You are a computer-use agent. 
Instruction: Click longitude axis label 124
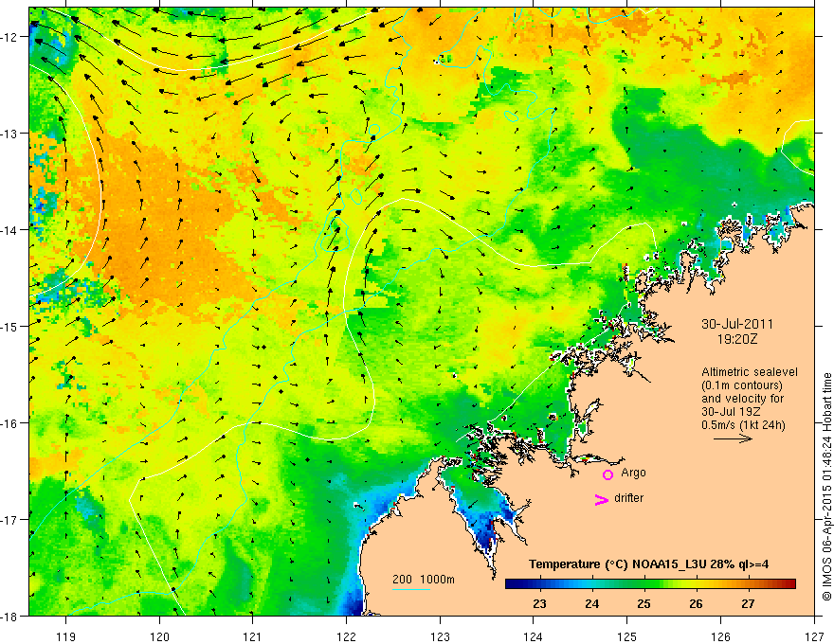(534, 636)
